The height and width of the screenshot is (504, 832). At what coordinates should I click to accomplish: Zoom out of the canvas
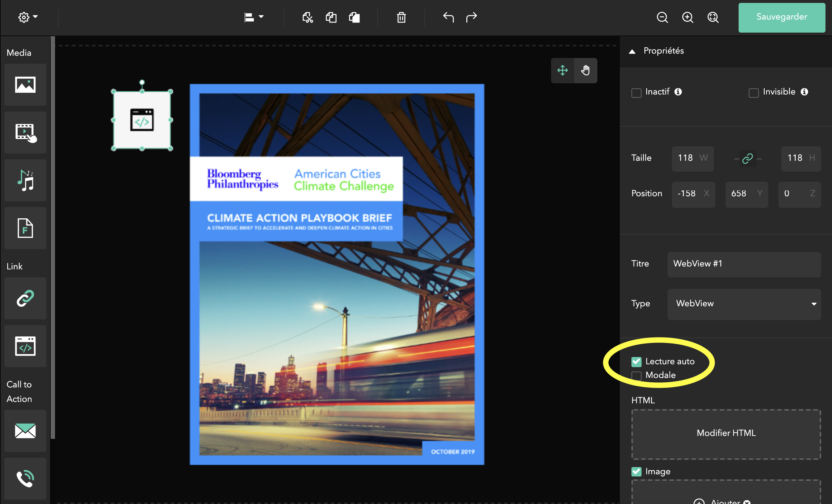(x=662, y=17)
